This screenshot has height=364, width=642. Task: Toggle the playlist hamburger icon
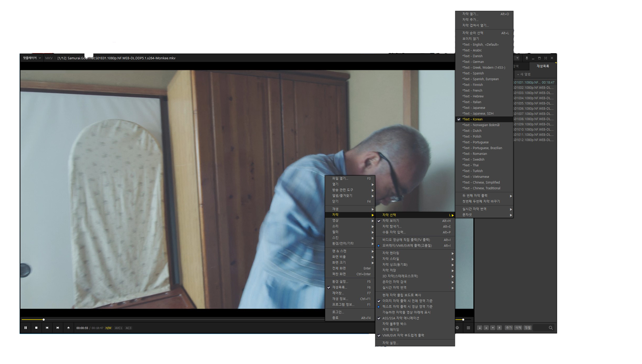coord(468,328)
